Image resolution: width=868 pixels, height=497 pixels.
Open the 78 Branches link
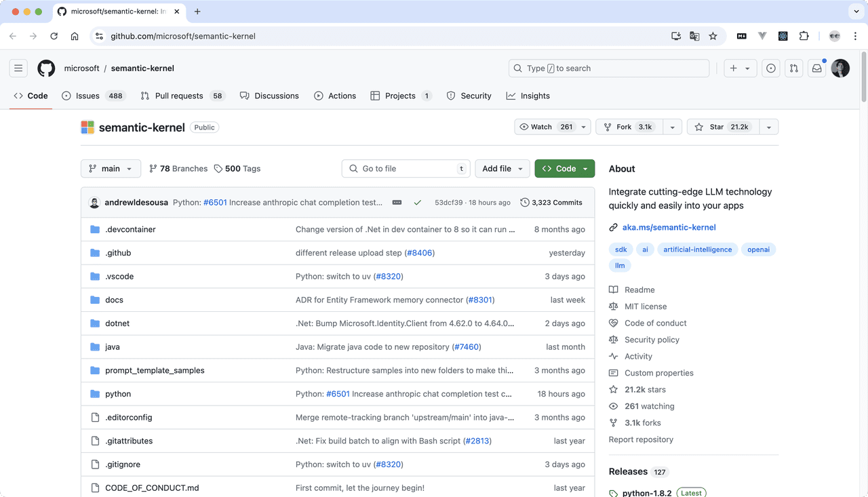[178, 169]
